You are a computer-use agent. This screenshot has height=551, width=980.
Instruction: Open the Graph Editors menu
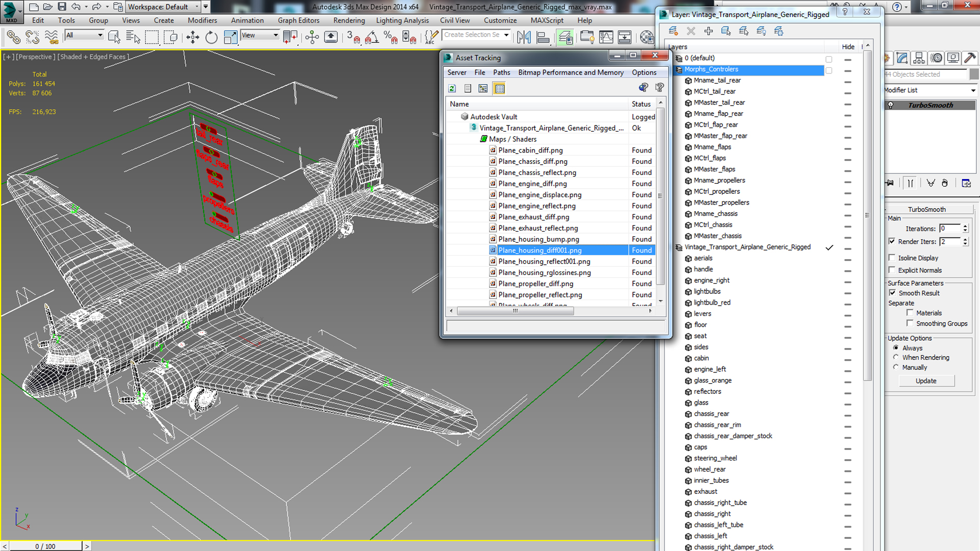click(299, 20)
